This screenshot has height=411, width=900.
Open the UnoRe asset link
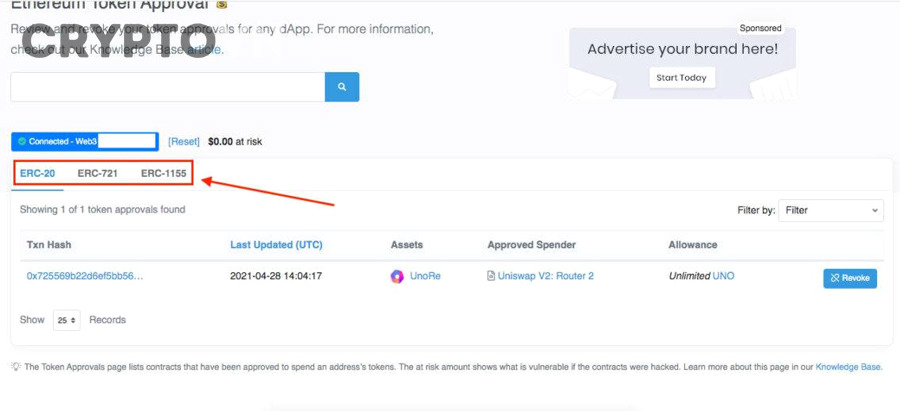[x=425, y=276]
